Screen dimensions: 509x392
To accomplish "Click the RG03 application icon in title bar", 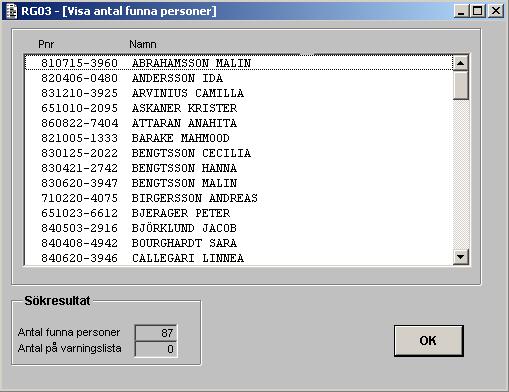I will click(12, 11).
